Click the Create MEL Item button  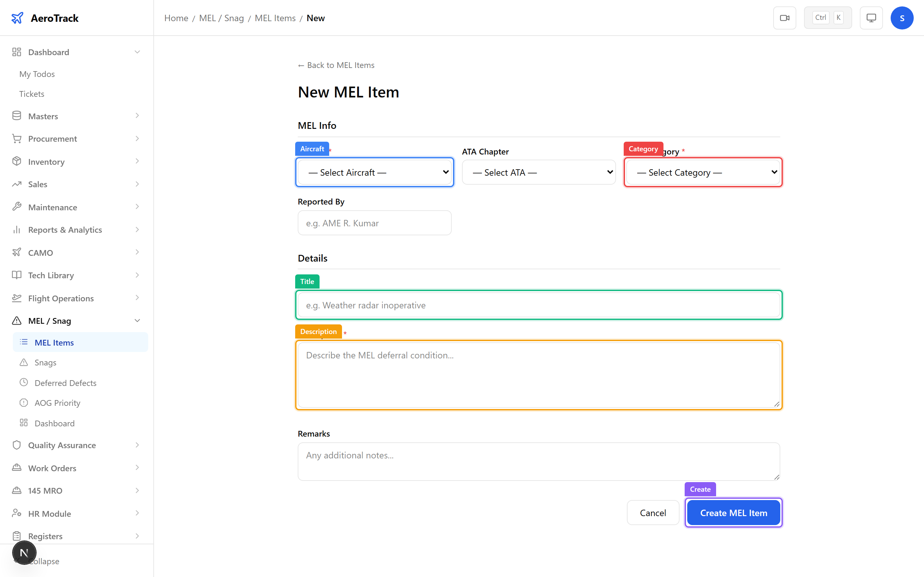[733, 513]
